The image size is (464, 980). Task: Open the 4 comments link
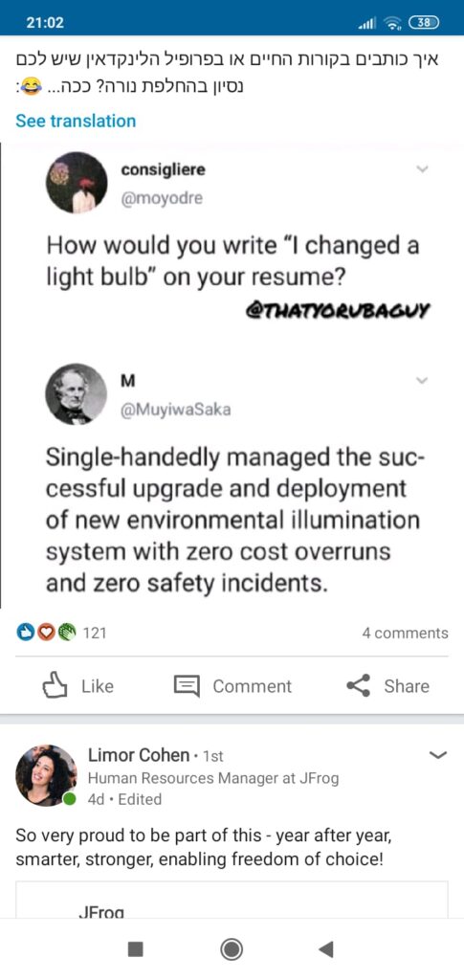point(406,634)
